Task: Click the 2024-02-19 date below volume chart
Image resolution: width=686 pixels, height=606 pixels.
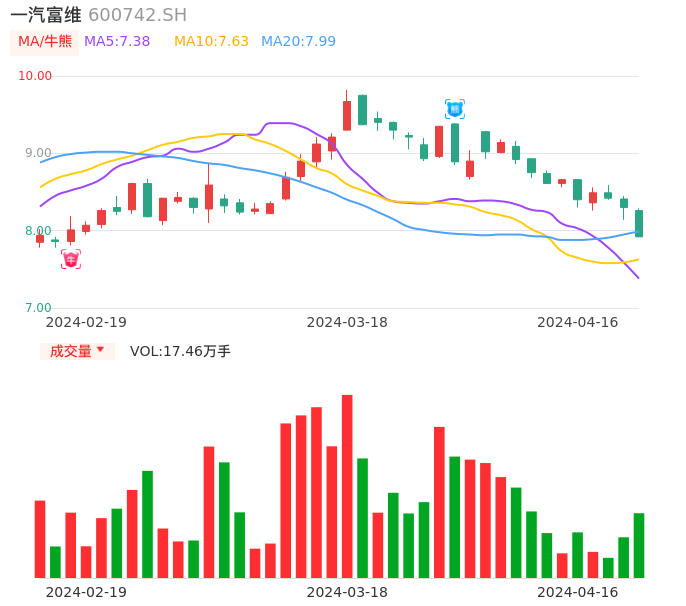Action: pyautogui.click(x=86, y=592)
